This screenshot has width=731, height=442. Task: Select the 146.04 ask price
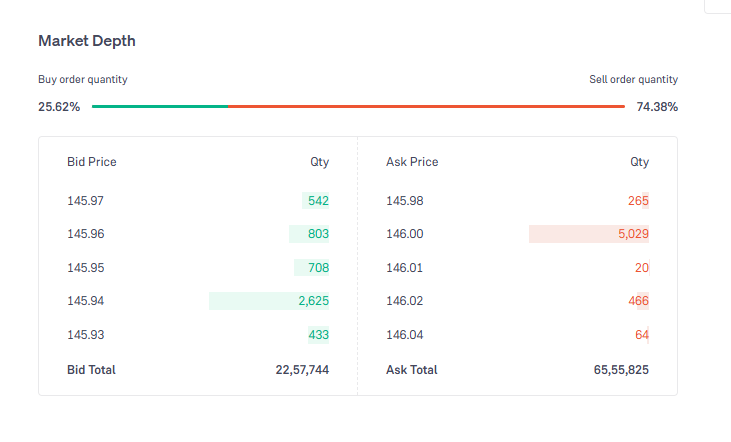404,335
